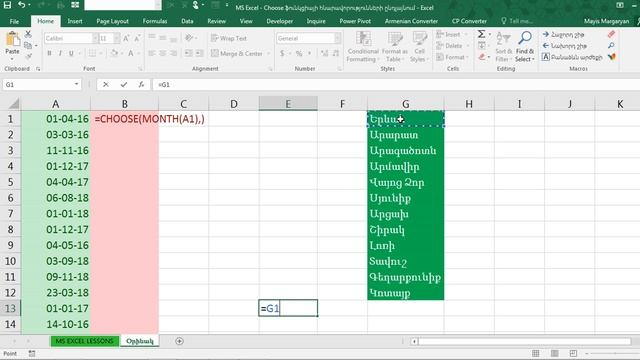
Task: Select the MS EXCEL LESSONS sheet tab
Action: click(84, 341)
